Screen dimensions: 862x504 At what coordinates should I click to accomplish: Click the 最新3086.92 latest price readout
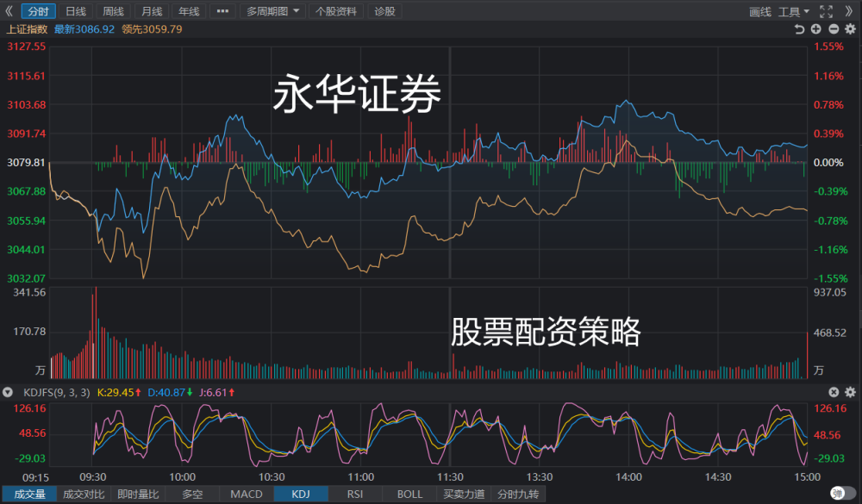(x=84, y=29)
